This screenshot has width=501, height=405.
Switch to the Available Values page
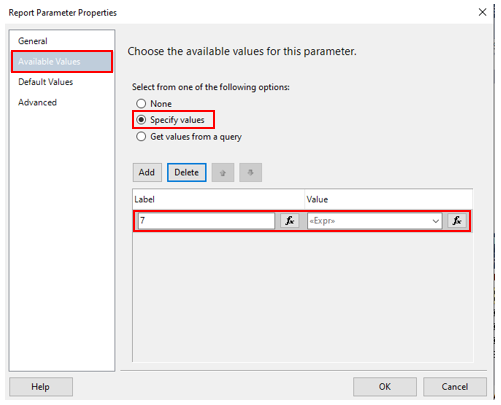[x=62, y=62]
